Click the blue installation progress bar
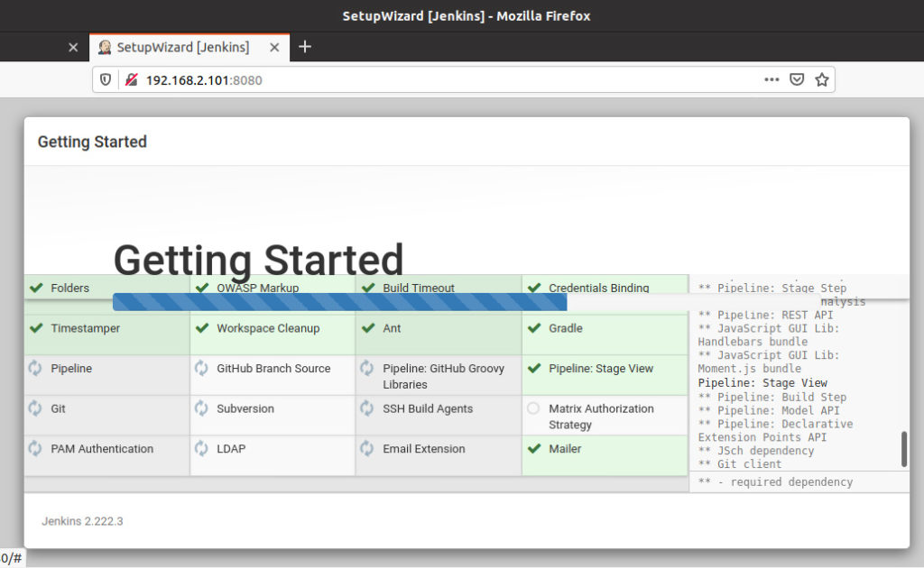The height and width of the screenshot is (568, 924). click(340, 302)
